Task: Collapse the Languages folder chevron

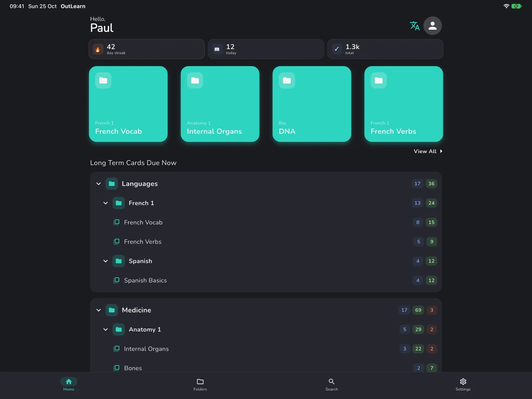Action: [x=99, y=184]
